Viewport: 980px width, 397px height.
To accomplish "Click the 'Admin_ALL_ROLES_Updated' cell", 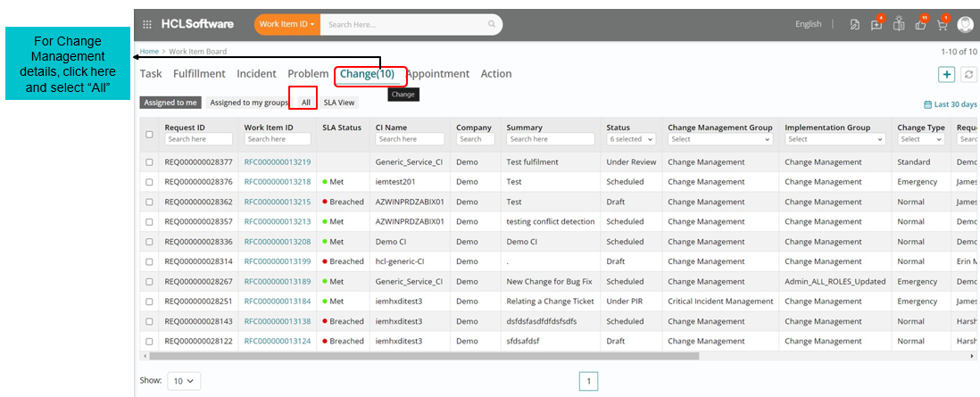I will 835,281.
